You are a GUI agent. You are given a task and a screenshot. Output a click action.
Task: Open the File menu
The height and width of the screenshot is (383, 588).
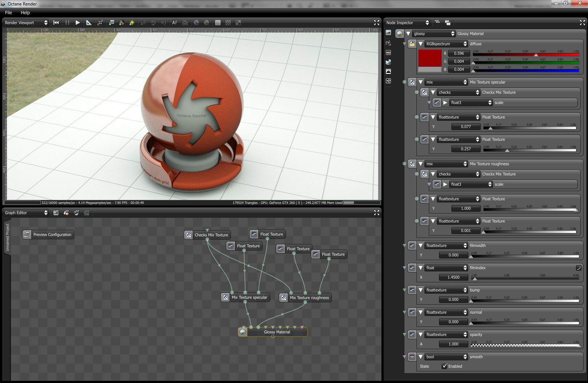point(9,12)
